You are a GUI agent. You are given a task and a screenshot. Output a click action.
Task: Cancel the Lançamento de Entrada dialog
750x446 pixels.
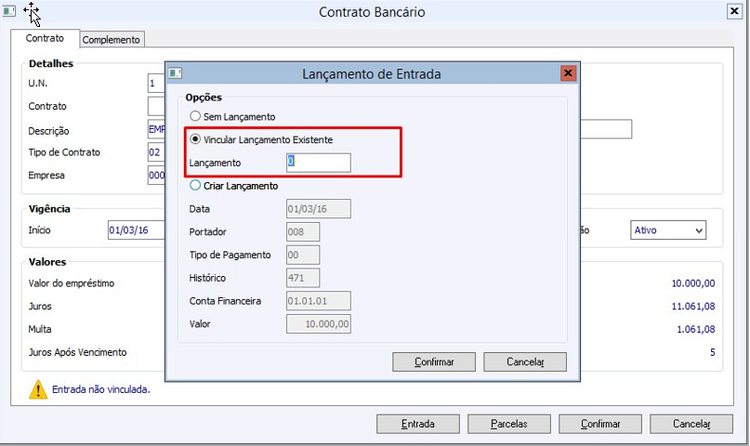tap(525, 362)
